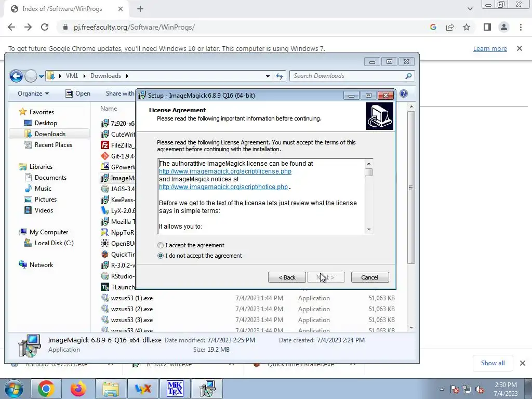Select Local Disk (C:)
The image size is (532, 399).
pos(54,243)
